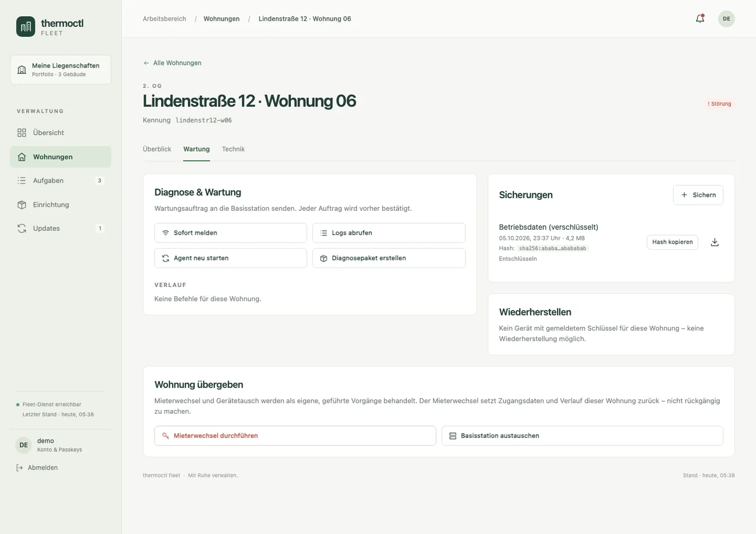
Task: Open demo Konto & Passkeys
Action: click(x=61, y=445)
